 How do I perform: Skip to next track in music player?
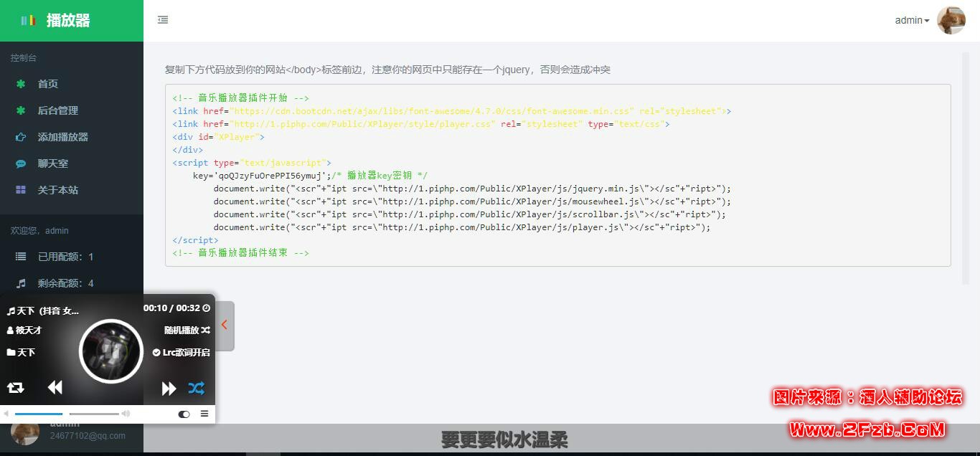[169, 389]
